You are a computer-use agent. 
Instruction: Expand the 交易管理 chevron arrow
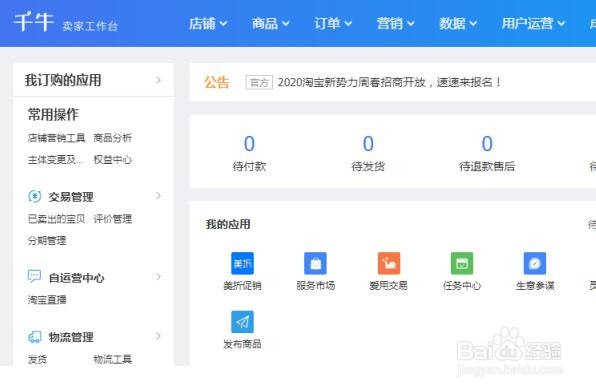[159, 196]
